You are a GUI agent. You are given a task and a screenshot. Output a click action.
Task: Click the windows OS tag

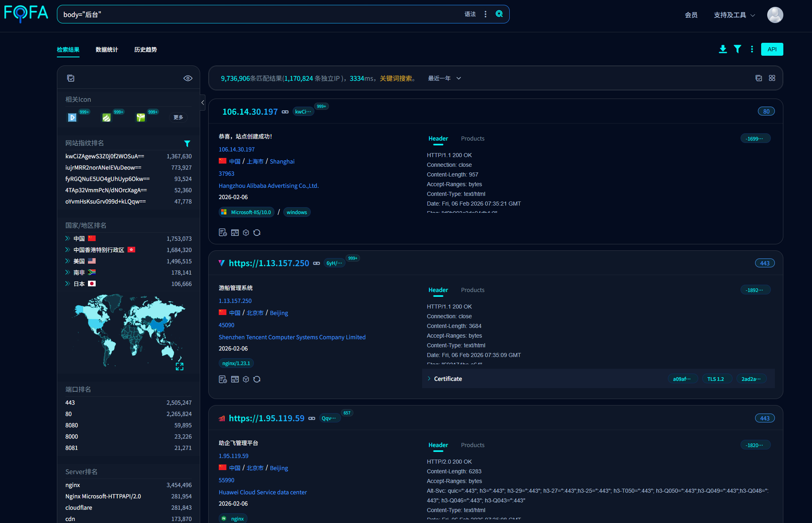click(x=297, y=212)
